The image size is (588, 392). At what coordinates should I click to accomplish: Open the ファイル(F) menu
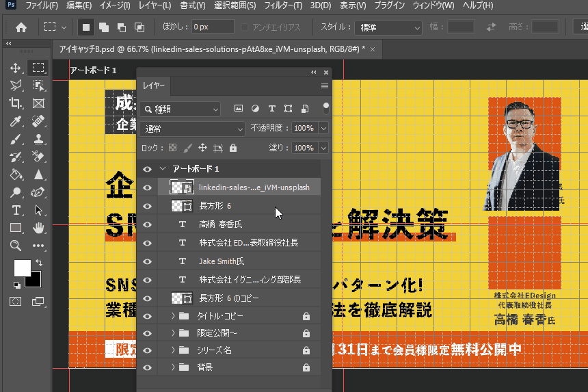pyautogui.click(x=42, y=5)
